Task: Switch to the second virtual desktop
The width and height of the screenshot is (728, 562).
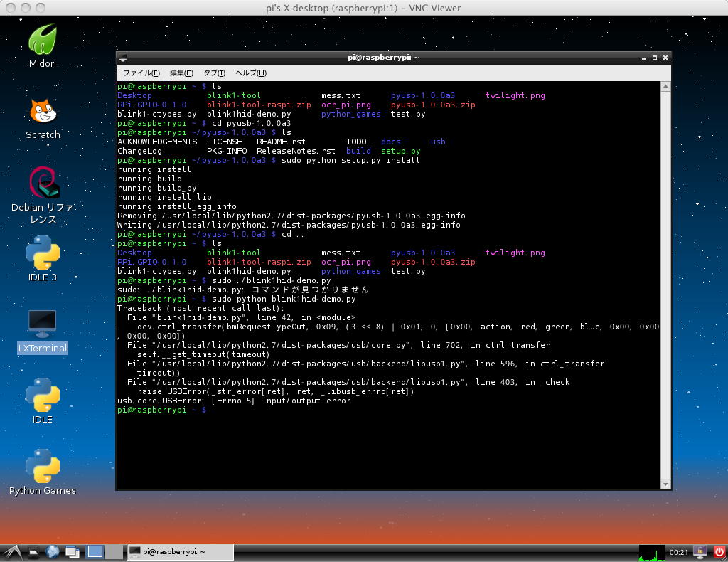Action: tap(113, 552)
